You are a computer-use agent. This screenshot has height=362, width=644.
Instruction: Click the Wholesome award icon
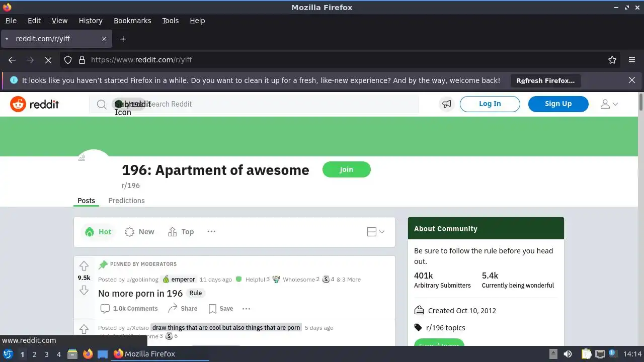tap(276, 279)
